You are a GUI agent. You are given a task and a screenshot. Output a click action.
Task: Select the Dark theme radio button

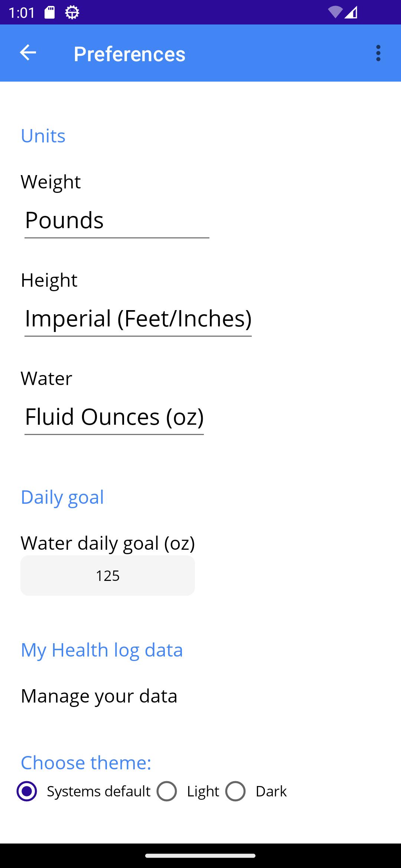(235, 791)
